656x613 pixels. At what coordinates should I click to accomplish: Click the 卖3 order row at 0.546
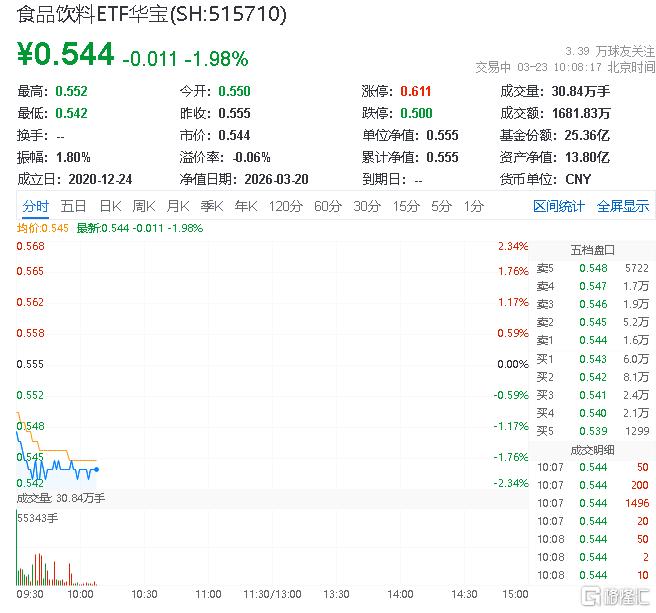[592, 304]
